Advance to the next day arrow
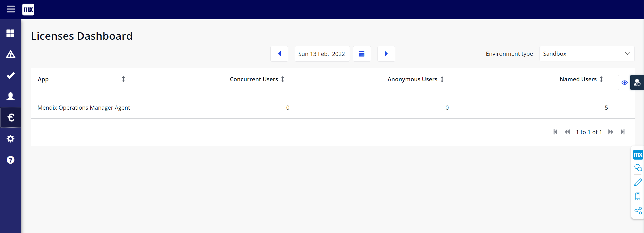The height and width of the screenshot is (233, 644). [386, 54]
